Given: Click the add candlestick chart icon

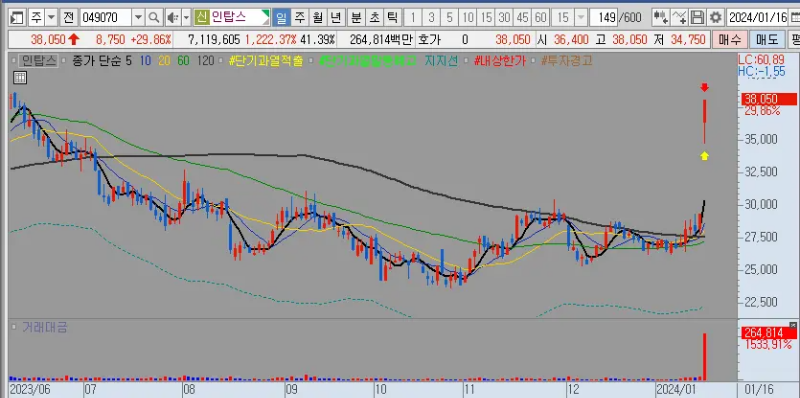Looking at the screenshot, I should [661, 18].
